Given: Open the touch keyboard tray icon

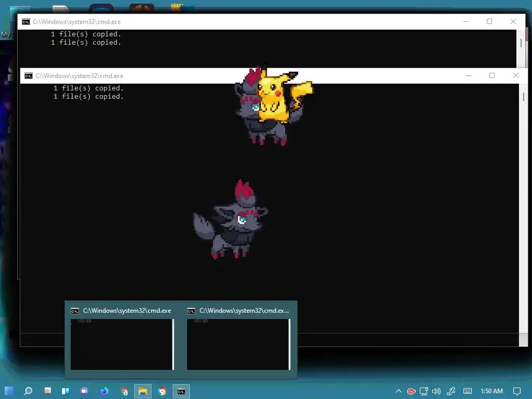Looking at the screenshot, I should (x=468, y=391).
